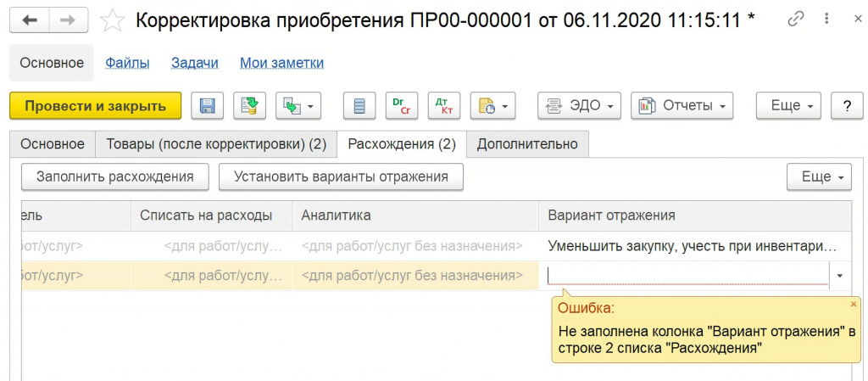
Task: Select first row Аналитика cell
Action: (415, 246)
